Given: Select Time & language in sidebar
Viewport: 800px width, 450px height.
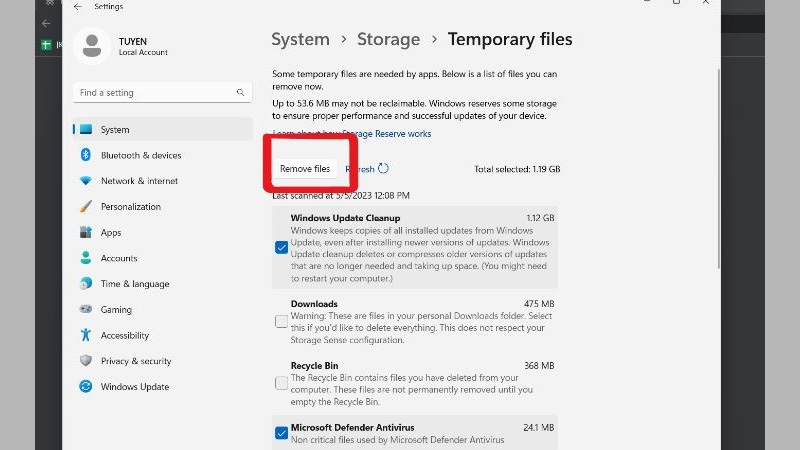Looking at the screenshot, I should pyautogui.click(x=135, y=284).
